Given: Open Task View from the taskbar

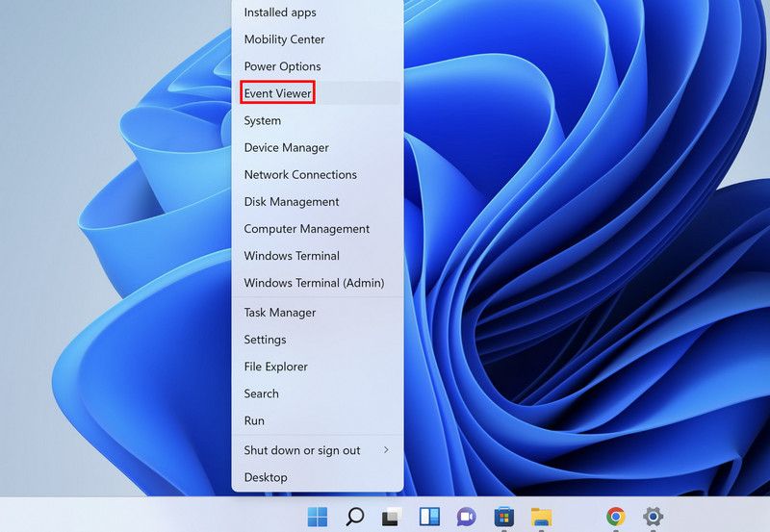Looking at the screenshot, I should (x=392, y=517).
